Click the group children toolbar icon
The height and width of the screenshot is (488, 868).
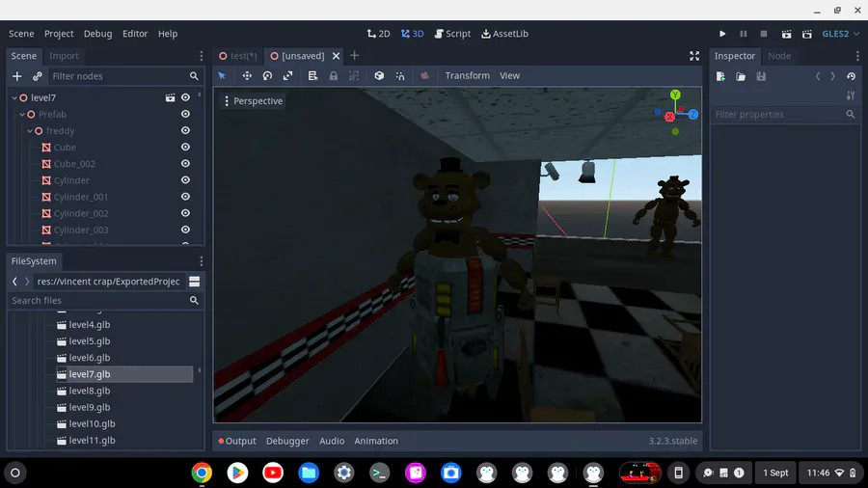tap(354, 76)
